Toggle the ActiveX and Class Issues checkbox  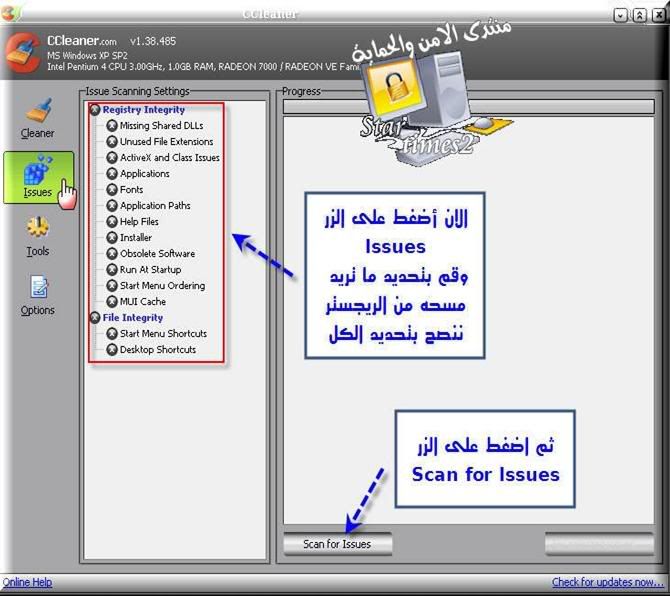click(x=112, y=158)
